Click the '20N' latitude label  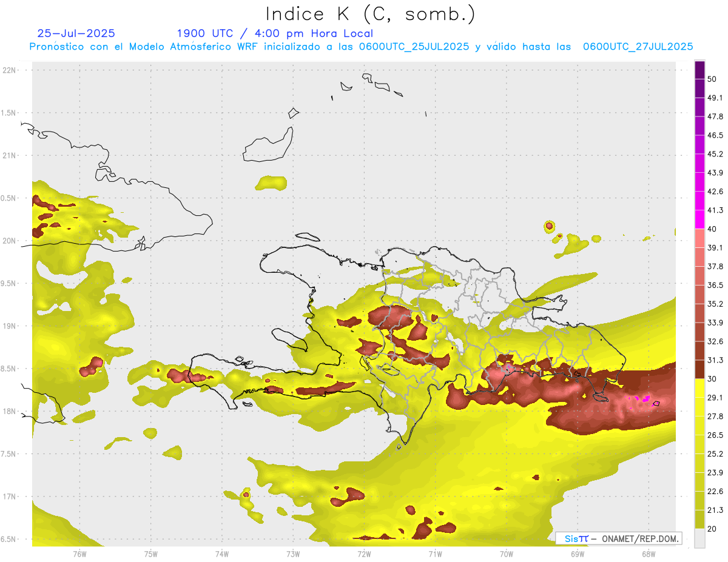tap(9, 241)
